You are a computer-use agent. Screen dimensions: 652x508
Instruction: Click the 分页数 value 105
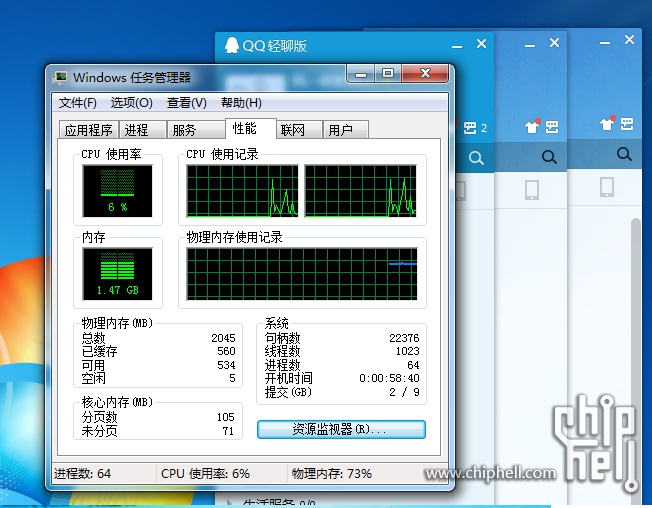(226, 417)
